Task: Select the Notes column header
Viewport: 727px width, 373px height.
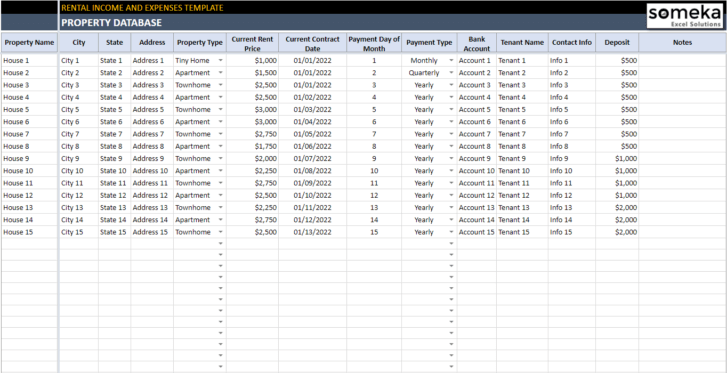Action: click(x=682, y=43)
